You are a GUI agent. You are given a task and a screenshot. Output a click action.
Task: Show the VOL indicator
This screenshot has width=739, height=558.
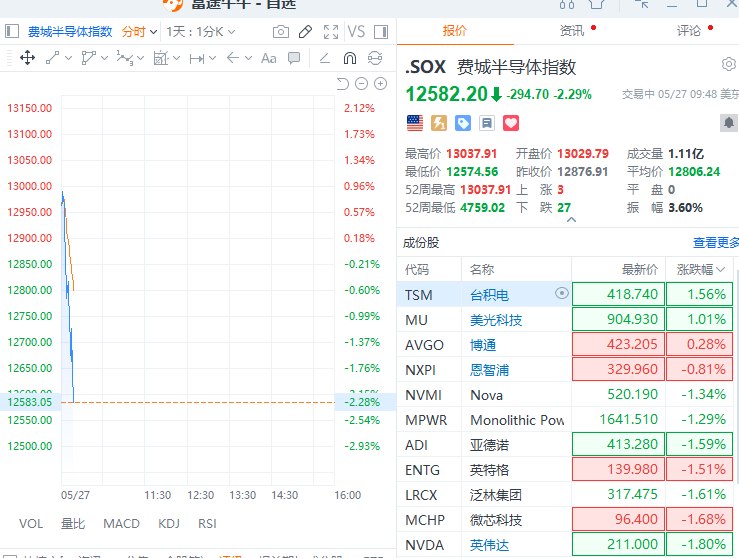(x=31, y=524)
